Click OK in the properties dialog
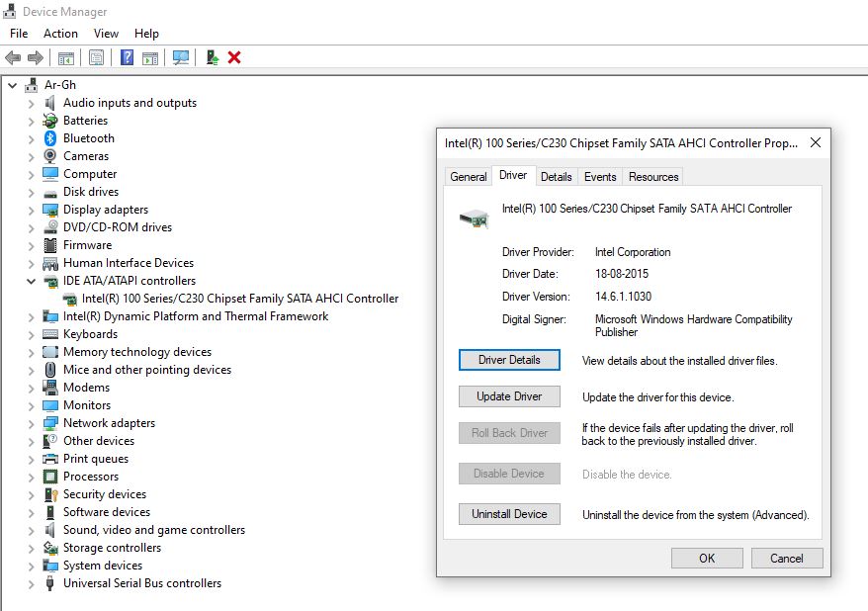Screen dimensions: 868x611 click(x=707, y=558)
